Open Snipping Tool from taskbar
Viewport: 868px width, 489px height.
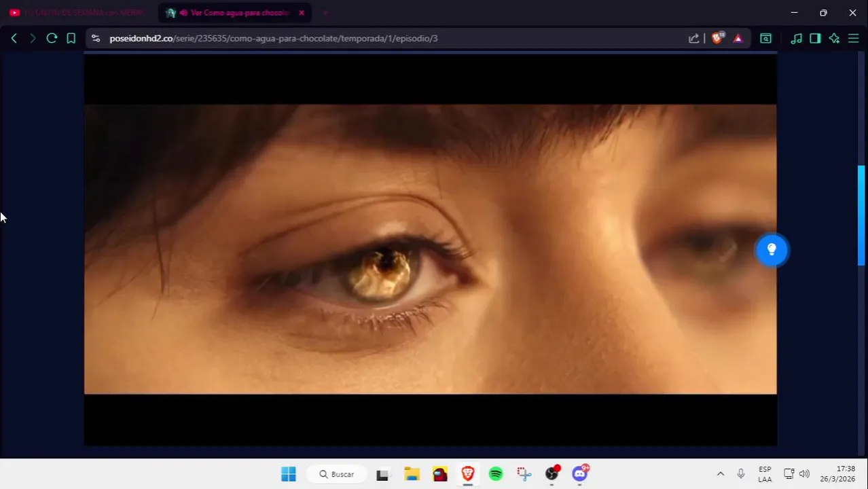point(524,474)
